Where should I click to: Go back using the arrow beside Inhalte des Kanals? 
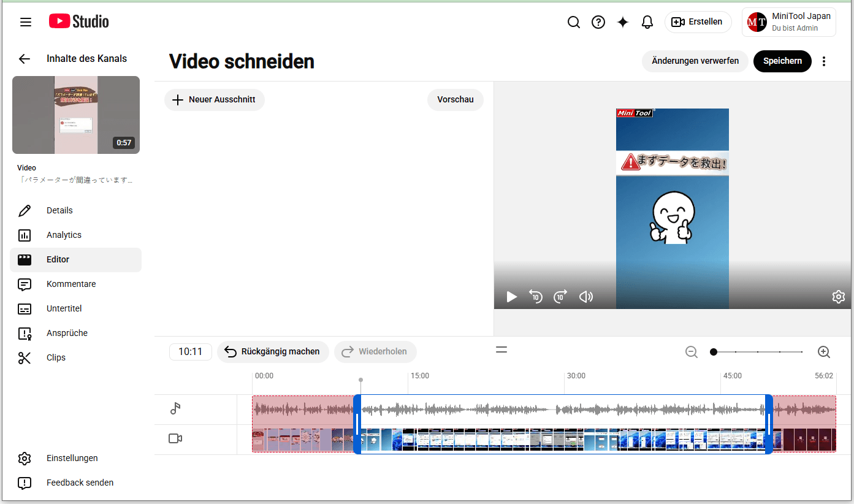pyautogui.click(x=25, y=59)
